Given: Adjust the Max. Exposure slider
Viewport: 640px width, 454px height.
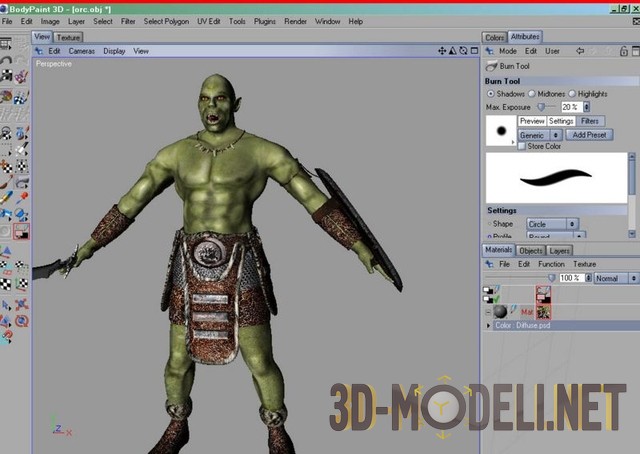Looking at the screenshot, I should coord(541,107).
